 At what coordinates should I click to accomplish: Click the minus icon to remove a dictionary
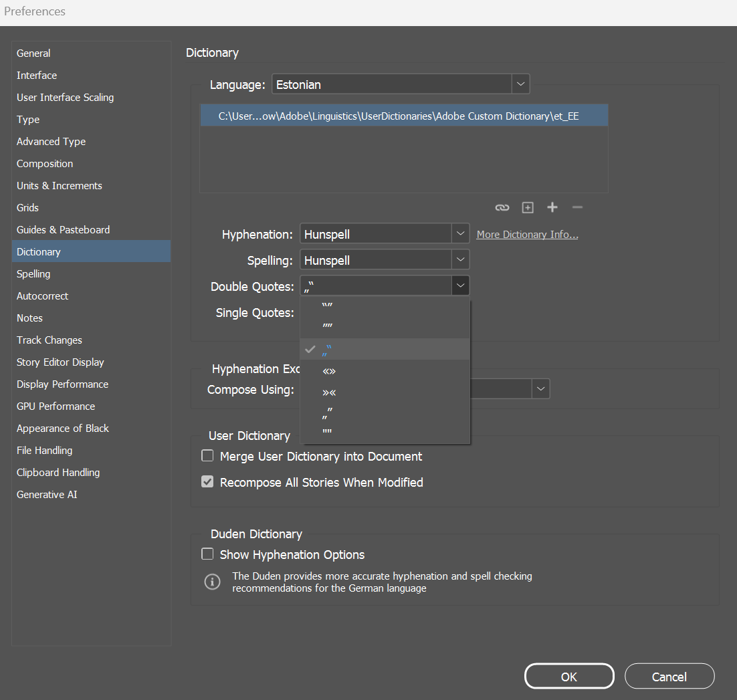point(578,207)
